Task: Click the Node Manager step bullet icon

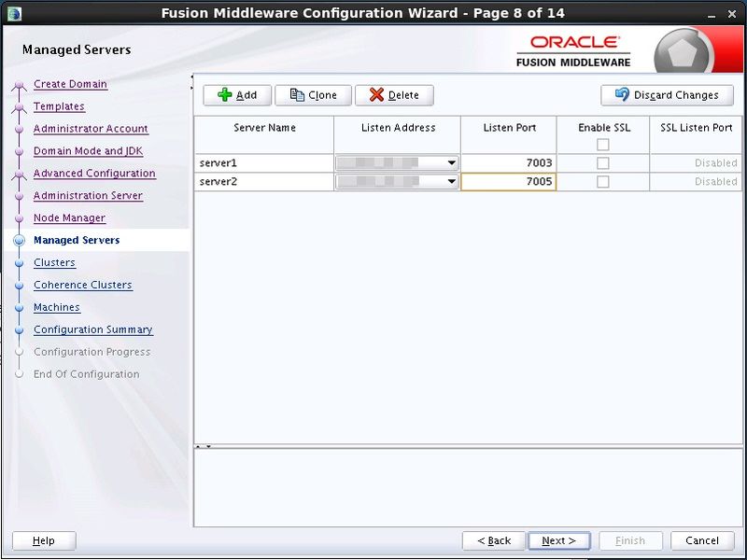Action: pos(19,218)
